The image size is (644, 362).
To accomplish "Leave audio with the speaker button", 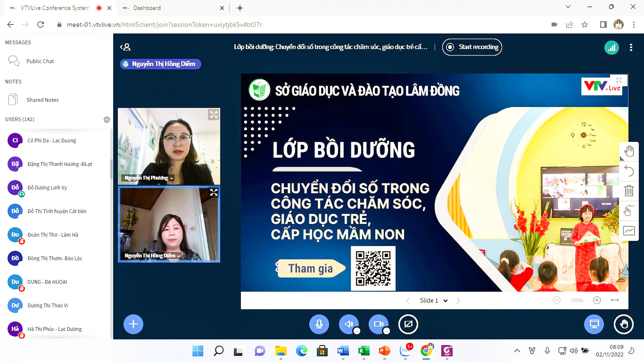I will pos(348,324).
